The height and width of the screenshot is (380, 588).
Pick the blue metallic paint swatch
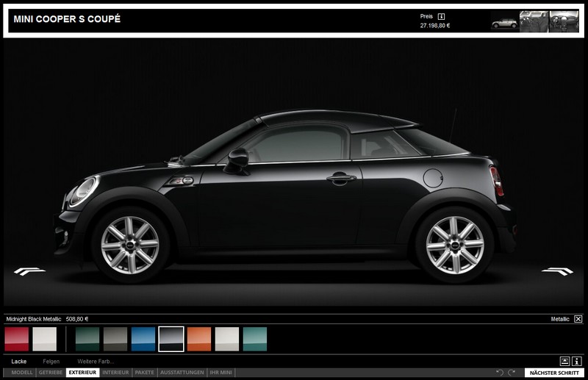(143, 339)
